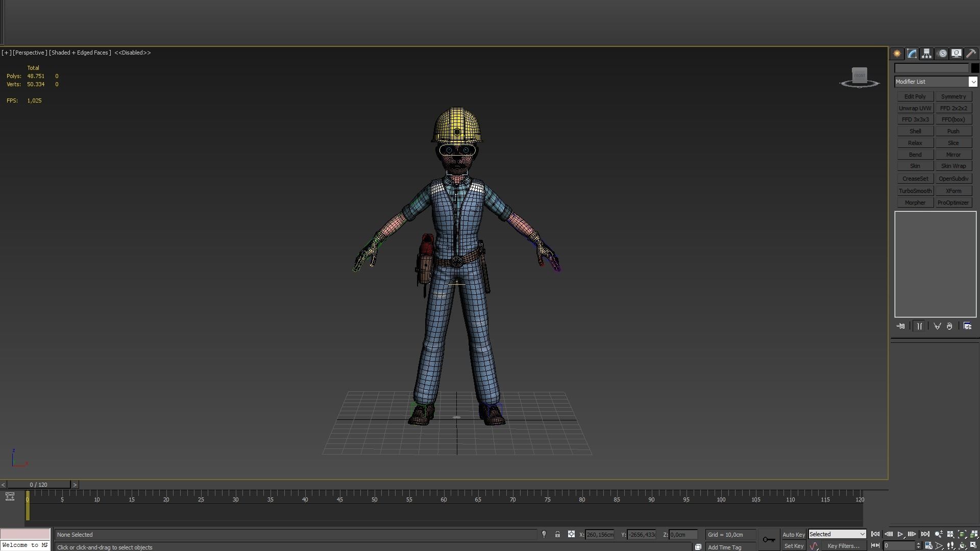
Task: Apply the FFD 3x3x3 modifier
Action: coord(915,119)
